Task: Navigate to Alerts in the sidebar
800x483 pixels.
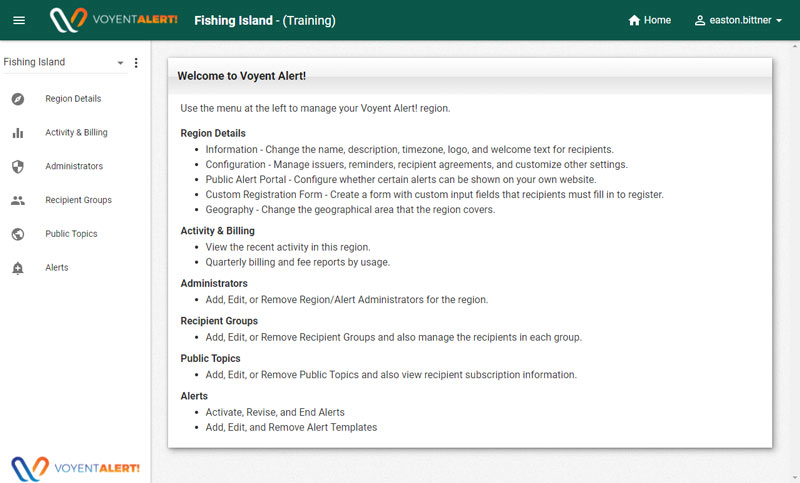Action: click(x=59, y=268)
